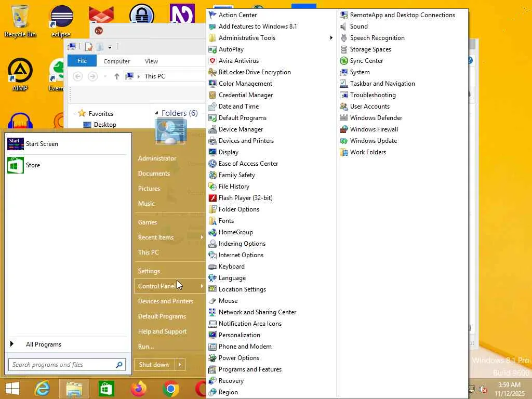
Task: Click the Windows Store taskbar icon
Action: [x=106, y=389]
